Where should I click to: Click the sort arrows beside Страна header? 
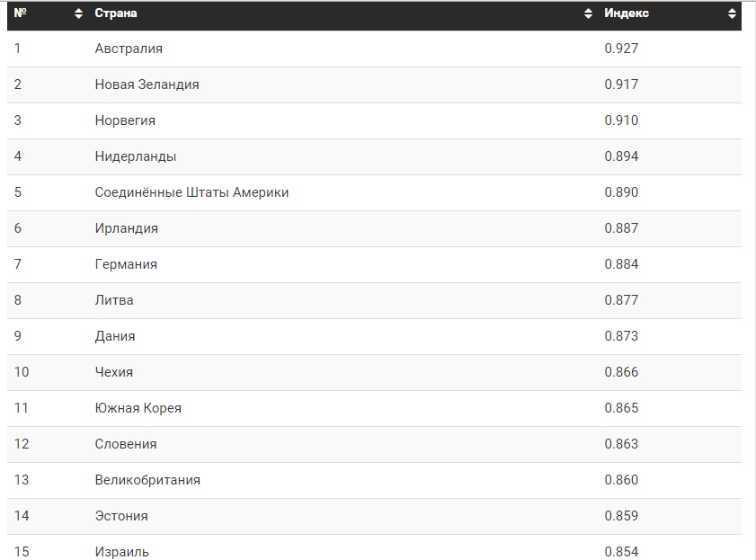(x=588, y=14)
